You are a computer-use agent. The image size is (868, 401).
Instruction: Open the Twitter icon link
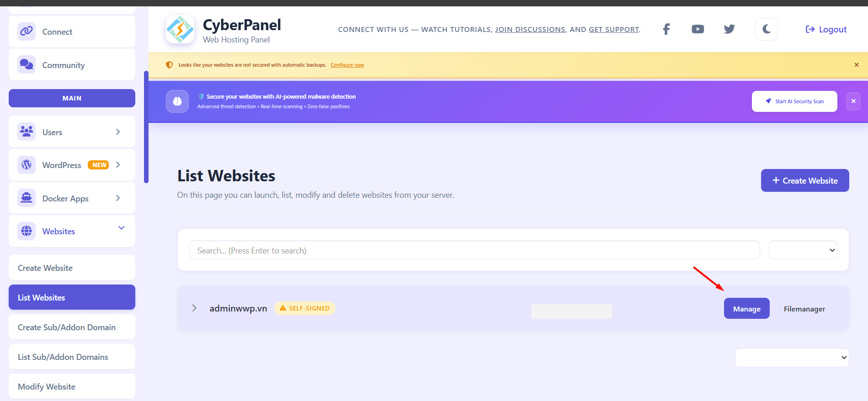pos(729,29)
